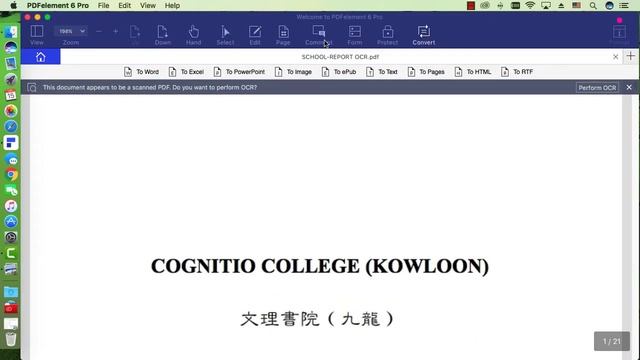Open Finder from the Dock
Image resolution: width=640 pixels, height=360 pixels.
click(11, 32)
